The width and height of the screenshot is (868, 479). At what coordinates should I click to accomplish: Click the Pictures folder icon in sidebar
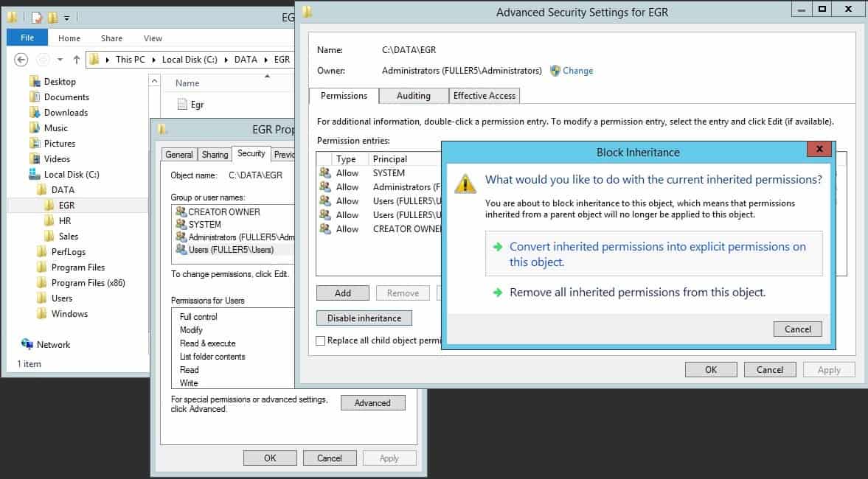(35, 143)
